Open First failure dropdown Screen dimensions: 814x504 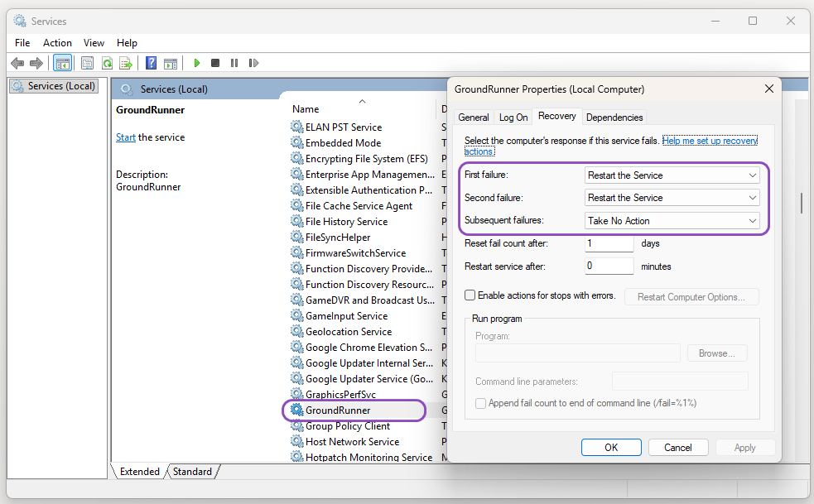672,175
